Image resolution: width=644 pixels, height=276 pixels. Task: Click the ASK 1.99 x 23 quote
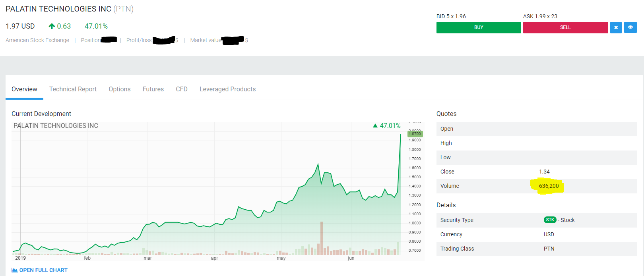pyautogui.click(x=540, y=16)
